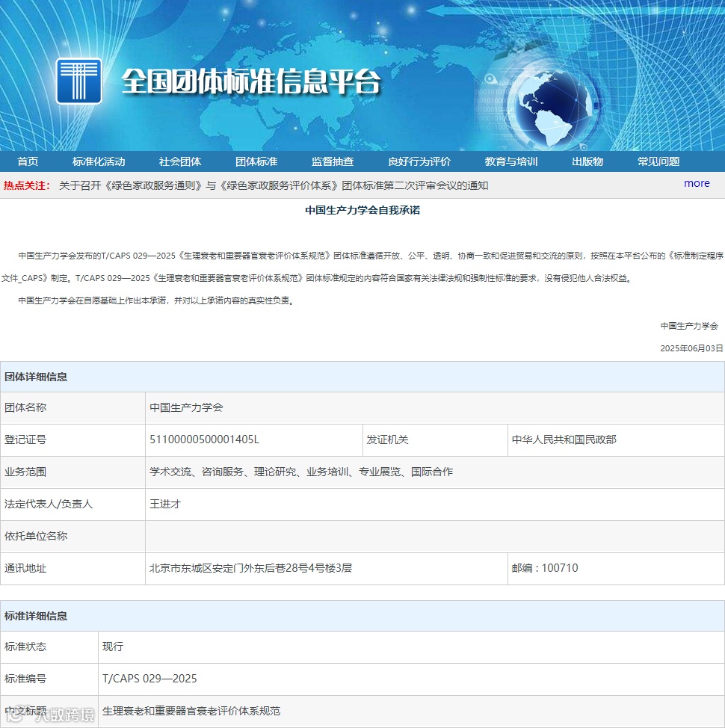Open 常见问题 in the navigation bar

coord(658,161)
